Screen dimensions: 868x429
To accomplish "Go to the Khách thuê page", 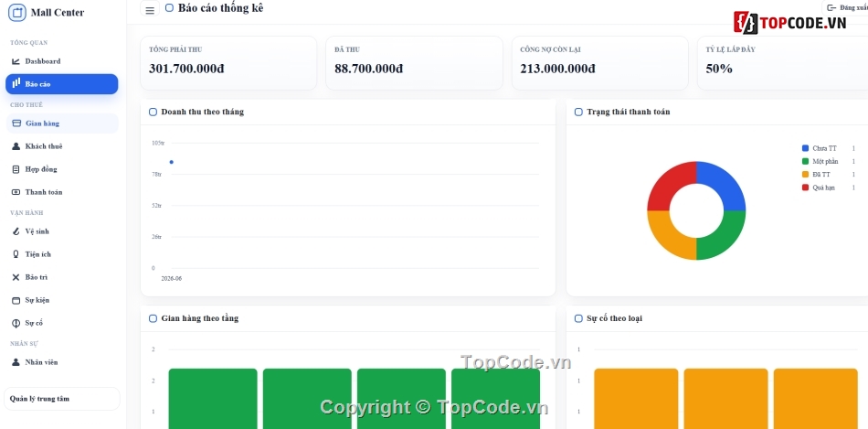I will point(62,146).
